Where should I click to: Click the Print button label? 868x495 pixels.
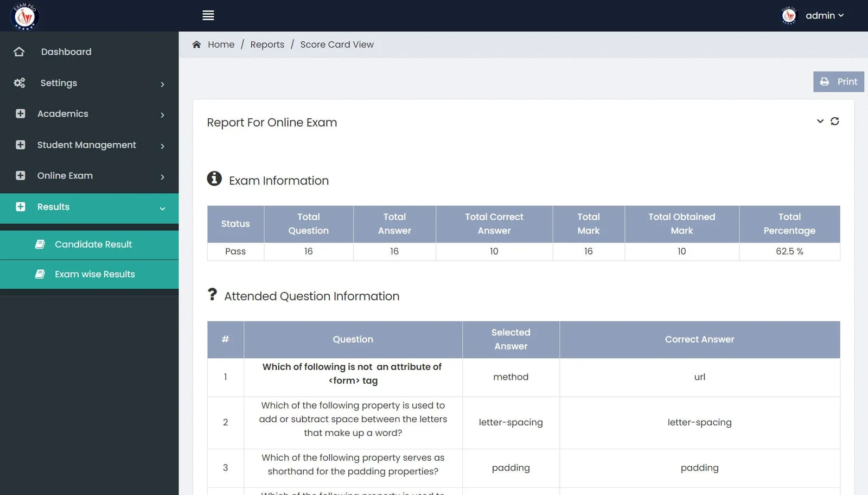(847, 81)
